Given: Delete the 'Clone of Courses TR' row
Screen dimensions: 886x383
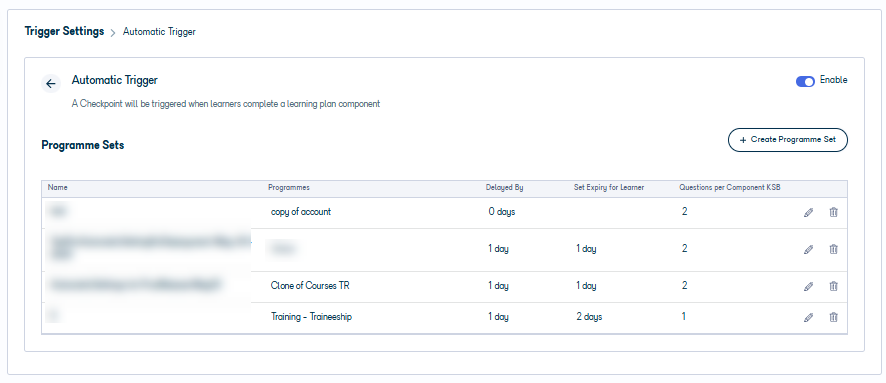Looking at the screenshot, I should (833, 286).
